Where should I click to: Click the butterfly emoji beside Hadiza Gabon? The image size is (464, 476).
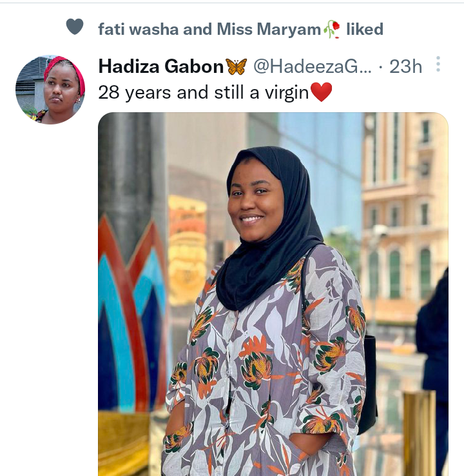tap(237, 66)
